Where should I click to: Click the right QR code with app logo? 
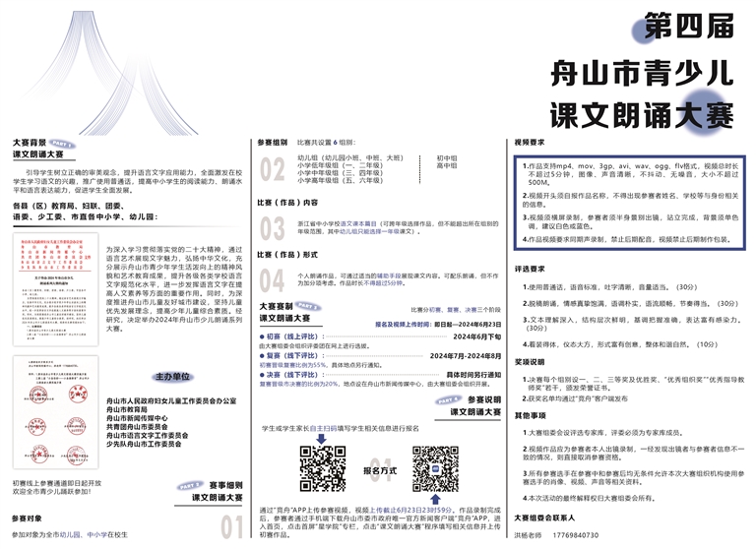[435, 468]
